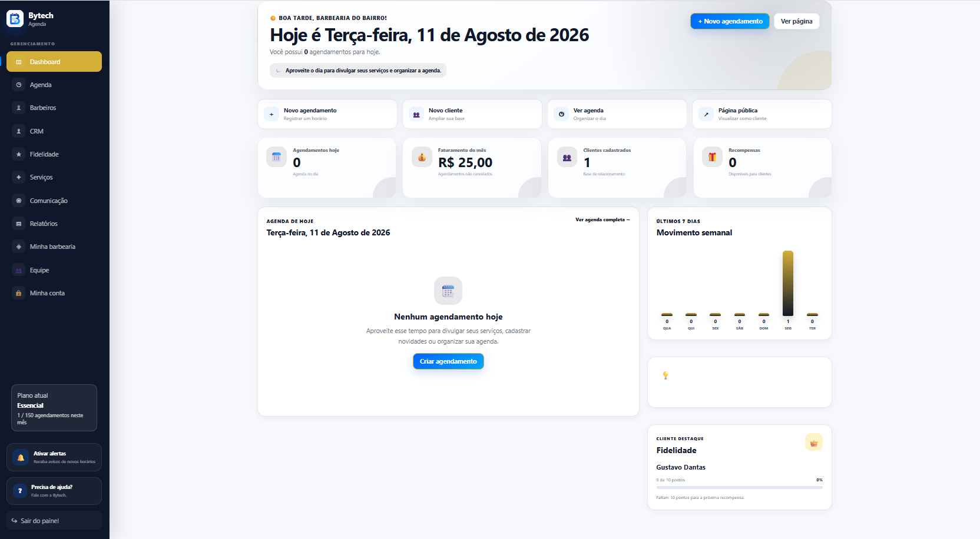980x539 pixels.
Task: Click the plus icon in Novo agendamento card
Action: point(272,114)
